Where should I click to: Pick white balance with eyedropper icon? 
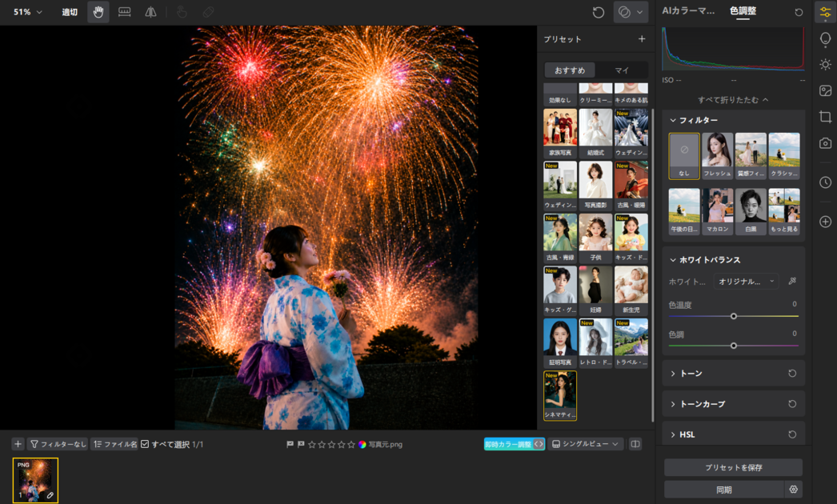792,281
